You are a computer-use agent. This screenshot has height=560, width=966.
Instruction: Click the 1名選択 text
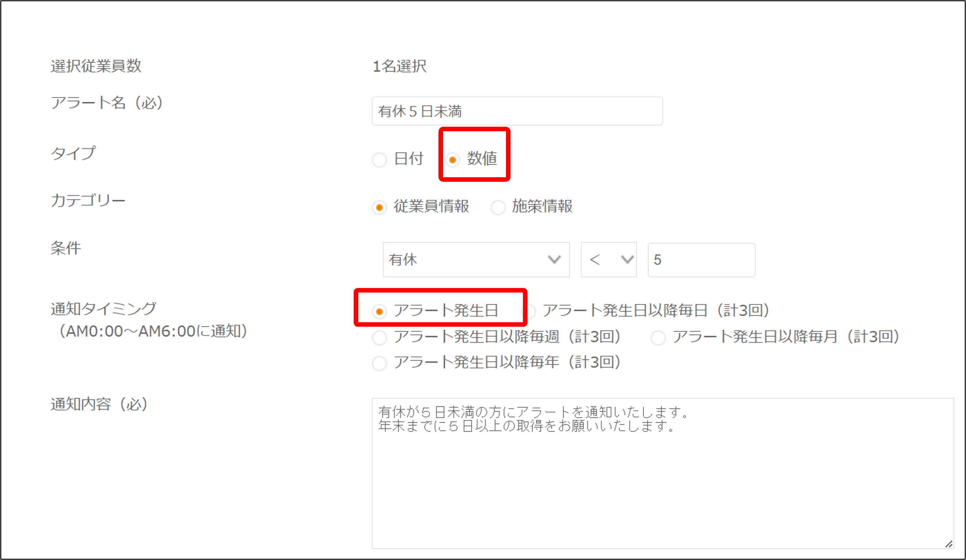pyautogui.click(x=399, y=66)
